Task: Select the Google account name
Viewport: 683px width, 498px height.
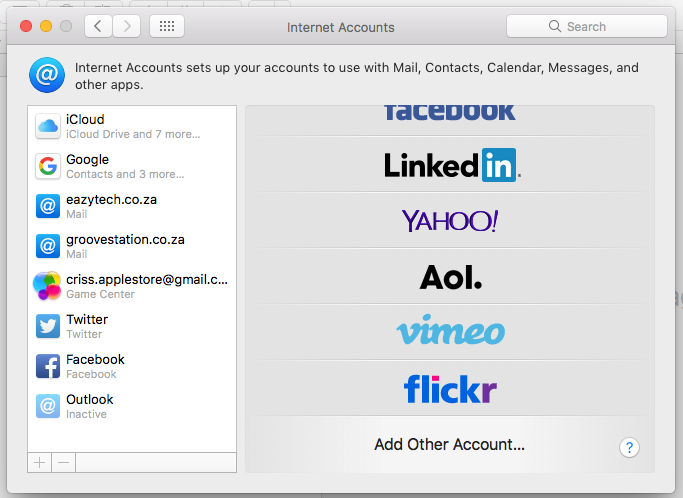Action: (x=87, y=160)
